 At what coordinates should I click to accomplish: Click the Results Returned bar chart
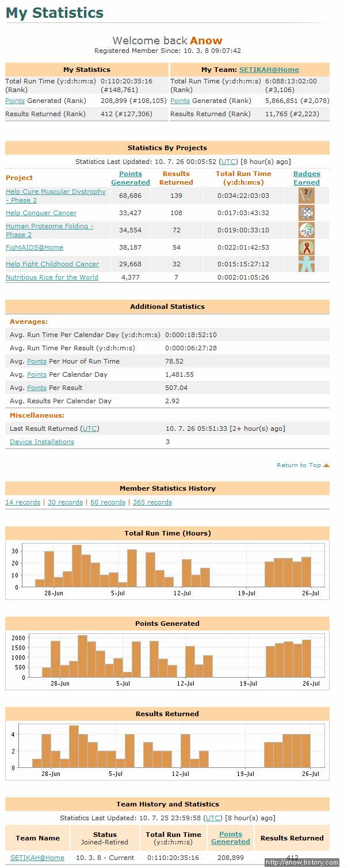point(167,750)
